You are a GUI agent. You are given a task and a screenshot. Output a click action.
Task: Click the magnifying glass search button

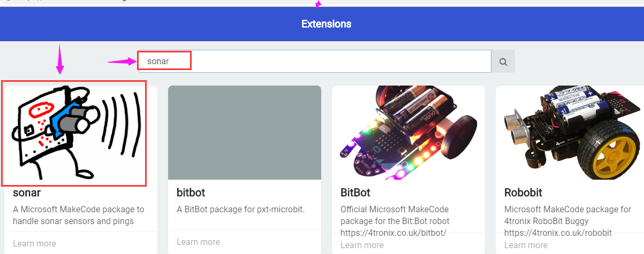(503, 61)
